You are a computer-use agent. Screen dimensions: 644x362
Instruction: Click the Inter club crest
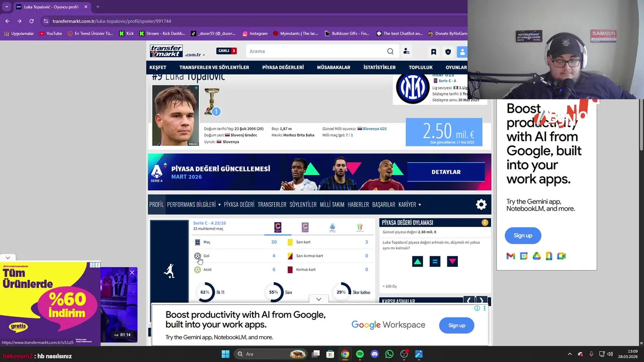(x=412, y=88)
